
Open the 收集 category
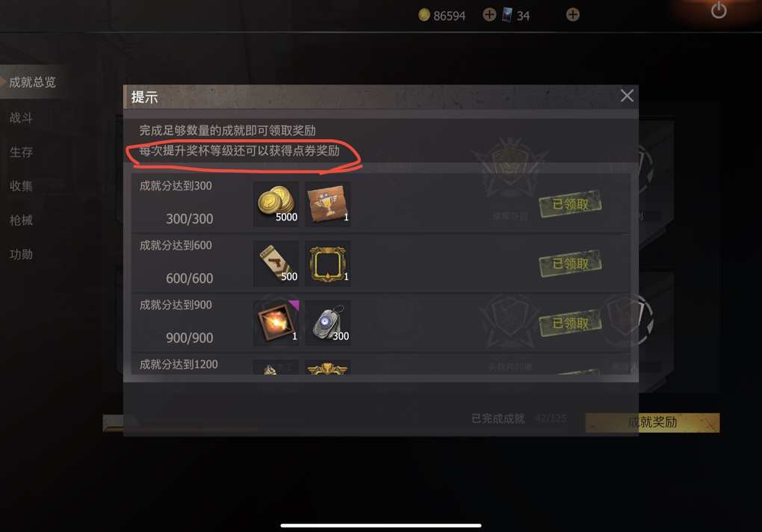coord(21,186)
